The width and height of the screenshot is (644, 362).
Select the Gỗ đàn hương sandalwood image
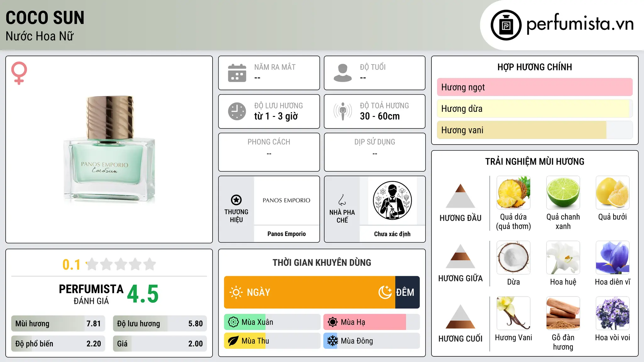click(x=563, y=313)
